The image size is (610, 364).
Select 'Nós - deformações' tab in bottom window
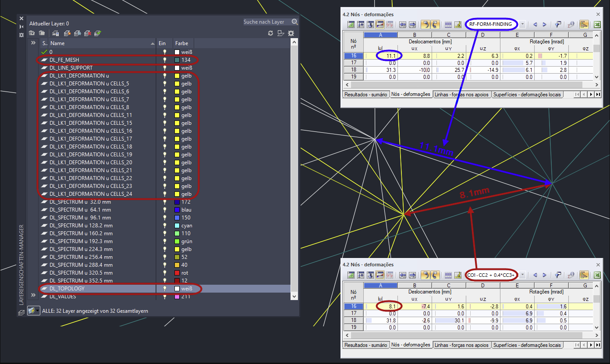point(410,345)
